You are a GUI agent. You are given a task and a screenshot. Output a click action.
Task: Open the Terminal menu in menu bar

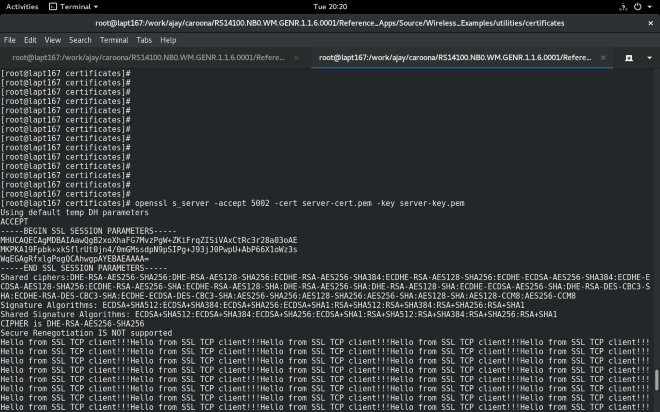coord(115,40)
